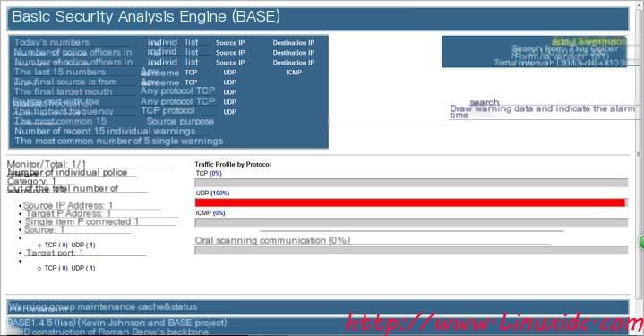Screen dimensions: 644x336
Task: Open the 'Source: 1' port entry
Action: tap(44, 229)
